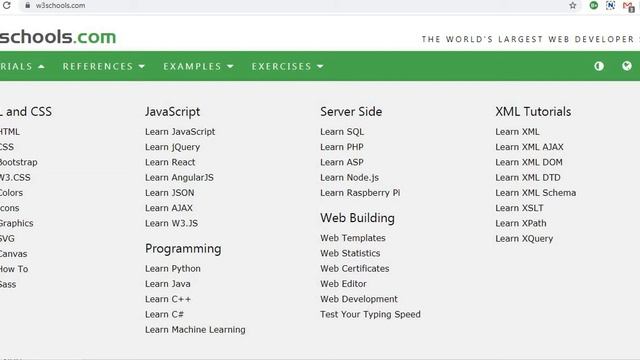This screenshot has width=640, height=360.
Task: Reload the page with the refresh icon
Action: pos(7,5)
